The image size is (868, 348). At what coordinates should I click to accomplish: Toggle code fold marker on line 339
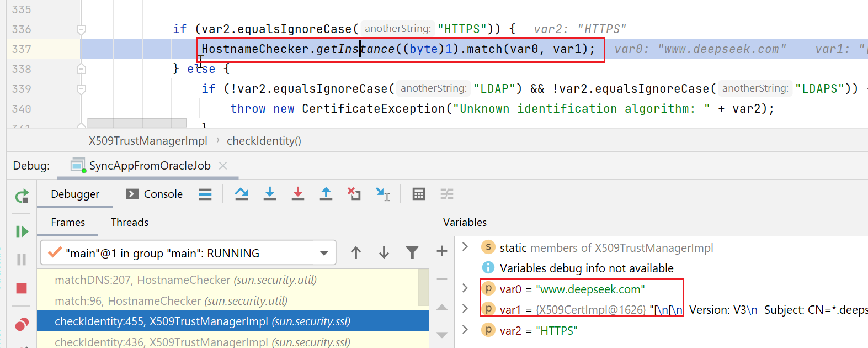[81, 89]
